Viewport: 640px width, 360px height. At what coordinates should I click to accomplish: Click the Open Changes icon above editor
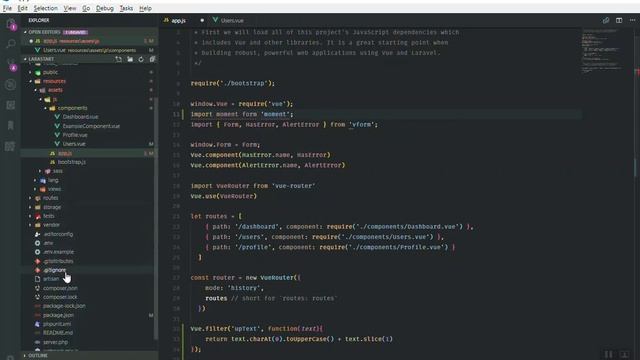pos(606,20)
